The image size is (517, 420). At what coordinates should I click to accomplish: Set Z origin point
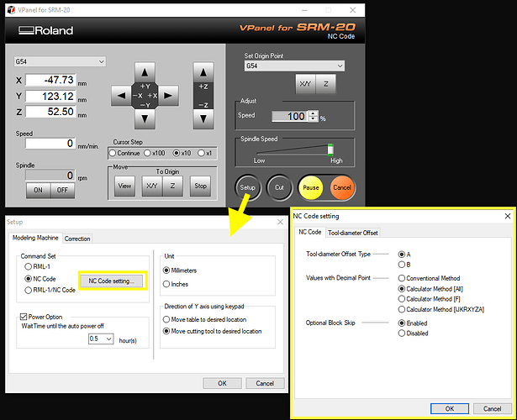pyautogui.click(x=326, y=84)
